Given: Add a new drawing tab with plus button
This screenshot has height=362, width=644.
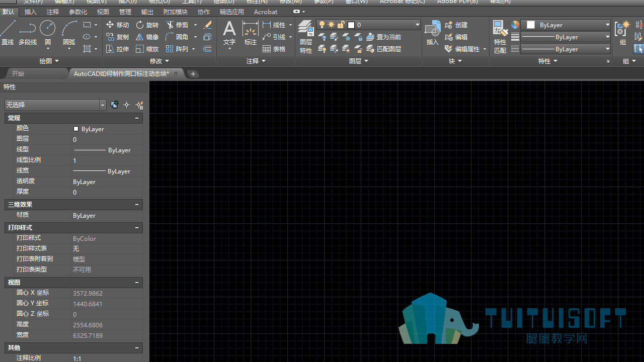Looking at the screenshot, I should [x=193, y=74].
